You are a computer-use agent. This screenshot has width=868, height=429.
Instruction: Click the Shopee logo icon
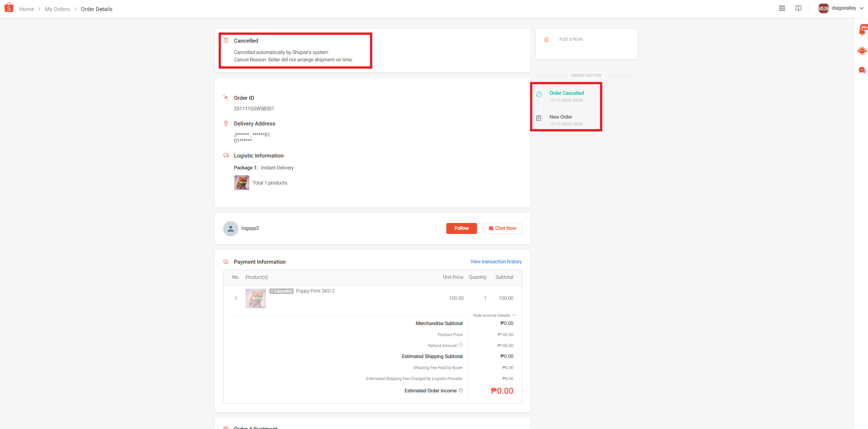point(9,8)
